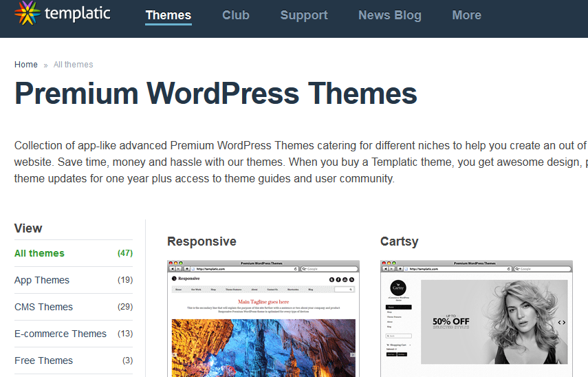Open the Support page
This screenshot has width=588, height=377.
coord(304,15)
